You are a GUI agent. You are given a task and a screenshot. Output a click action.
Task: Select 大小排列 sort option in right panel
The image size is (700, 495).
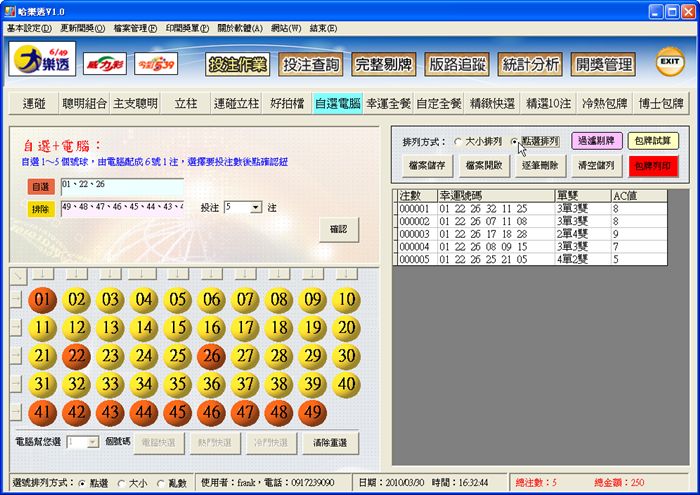tap(458, 141)
